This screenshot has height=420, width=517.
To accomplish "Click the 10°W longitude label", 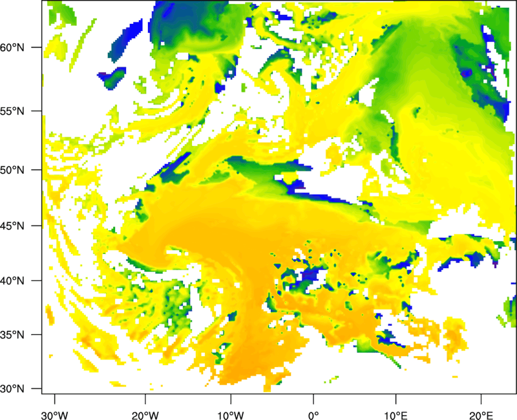I will coord(231,415).
